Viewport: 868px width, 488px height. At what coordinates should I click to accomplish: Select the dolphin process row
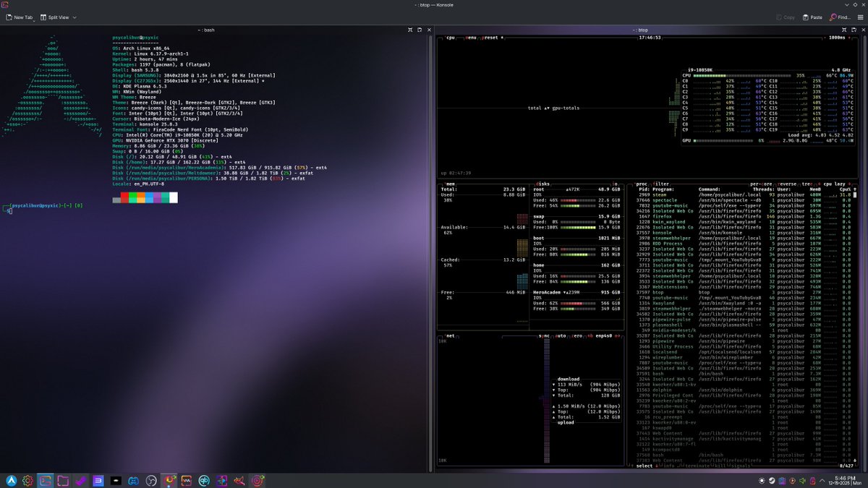point(743,390)
